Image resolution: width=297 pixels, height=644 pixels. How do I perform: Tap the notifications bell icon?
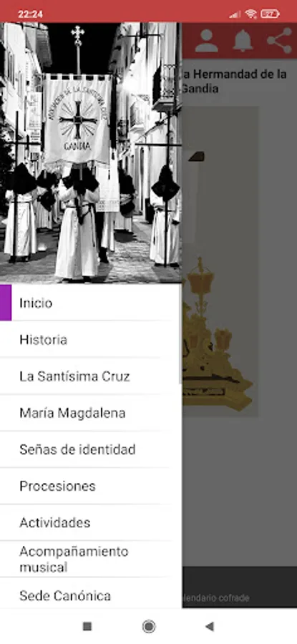[x=243, y=41]
